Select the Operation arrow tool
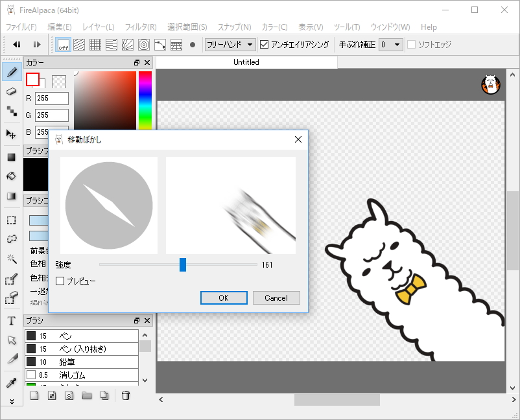This screenshot has width=520, height=420. pos(12,340)
